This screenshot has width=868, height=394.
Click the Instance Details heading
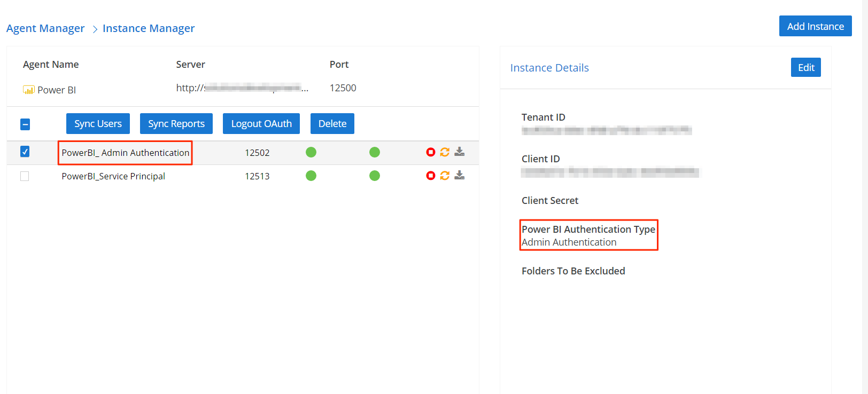tap(549, 68)
